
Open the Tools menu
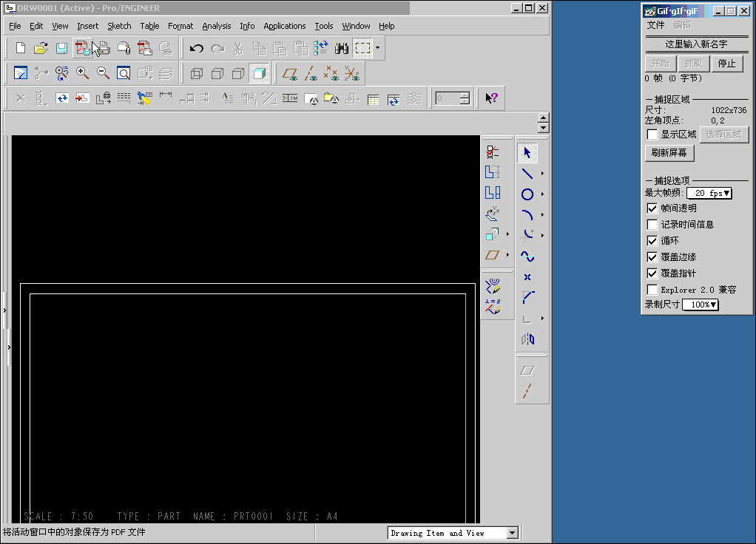324,26
